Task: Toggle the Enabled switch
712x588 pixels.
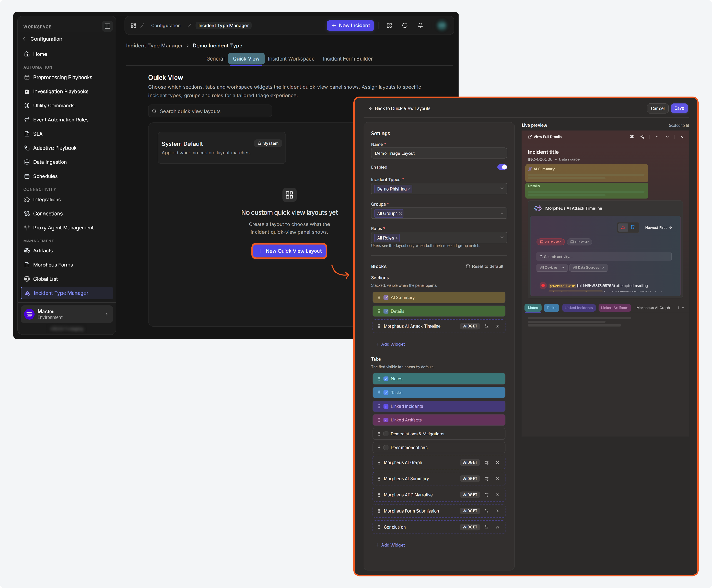Action: point(502,167)
